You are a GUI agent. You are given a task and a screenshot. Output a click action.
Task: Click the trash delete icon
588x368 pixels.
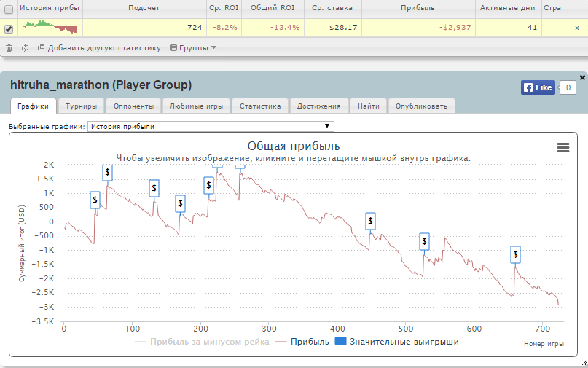pos(9,48)
